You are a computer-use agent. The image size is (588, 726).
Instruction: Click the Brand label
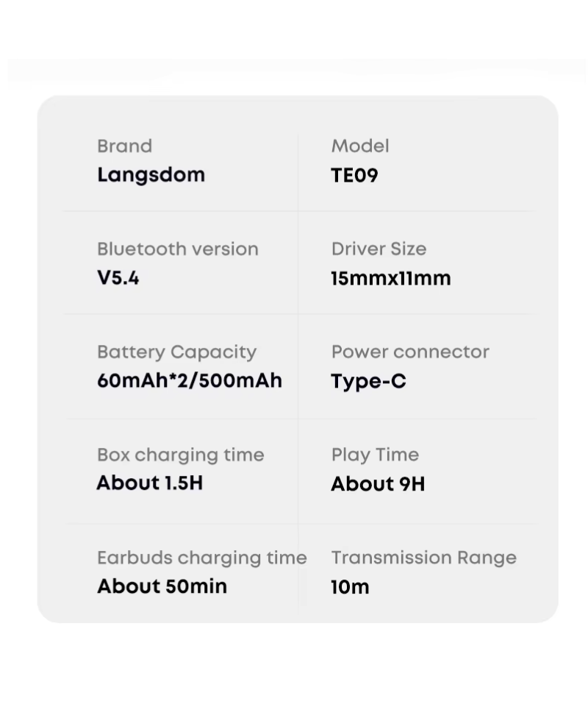pos(124,146)
